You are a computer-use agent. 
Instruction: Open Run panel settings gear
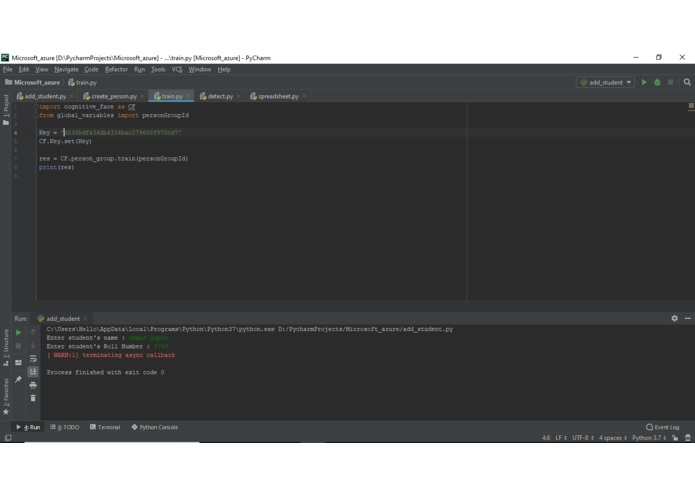click(675, 318)
